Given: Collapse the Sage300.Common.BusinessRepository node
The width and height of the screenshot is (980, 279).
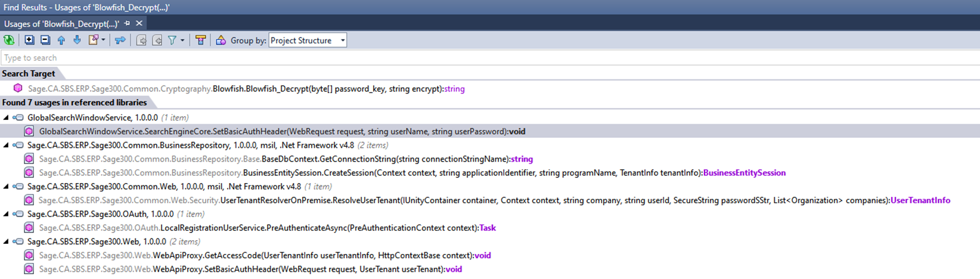Looking at the screenshot, I should click(6, 145).
